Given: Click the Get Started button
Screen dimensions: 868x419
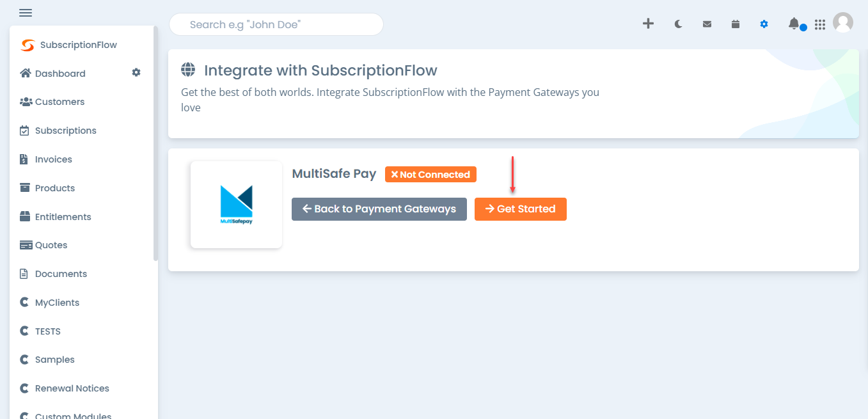Looking at the screenshot, I should coord(521,209).
